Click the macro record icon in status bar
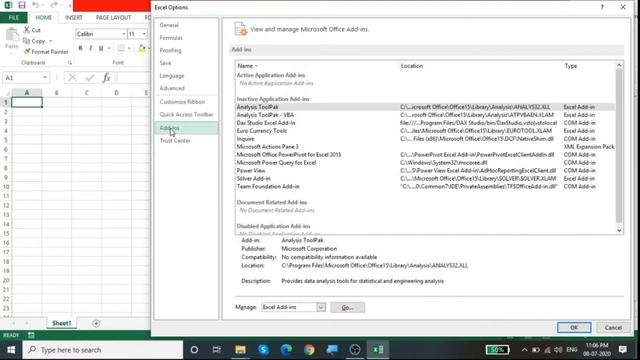This screenshot has height=360, width=640. tap(31, 335)
